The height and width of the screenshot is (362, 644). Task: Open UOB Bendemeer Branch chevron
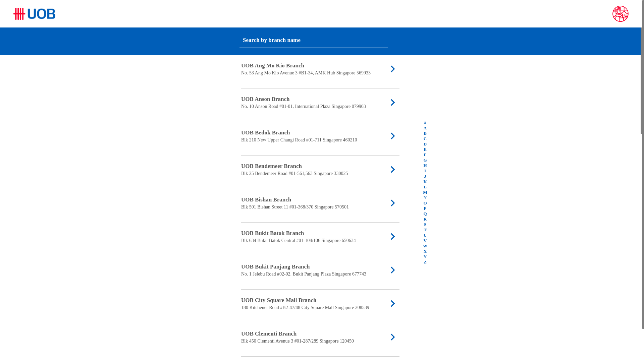[393, 170]
